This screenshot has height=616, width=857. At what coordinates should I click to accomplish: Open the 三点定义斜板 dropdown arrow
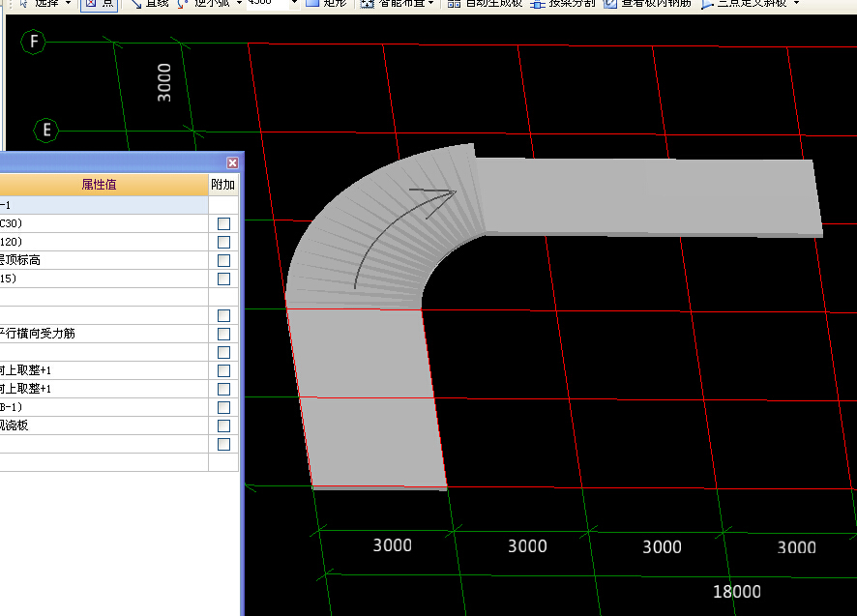pyautogui.click(x=796, y=3)
